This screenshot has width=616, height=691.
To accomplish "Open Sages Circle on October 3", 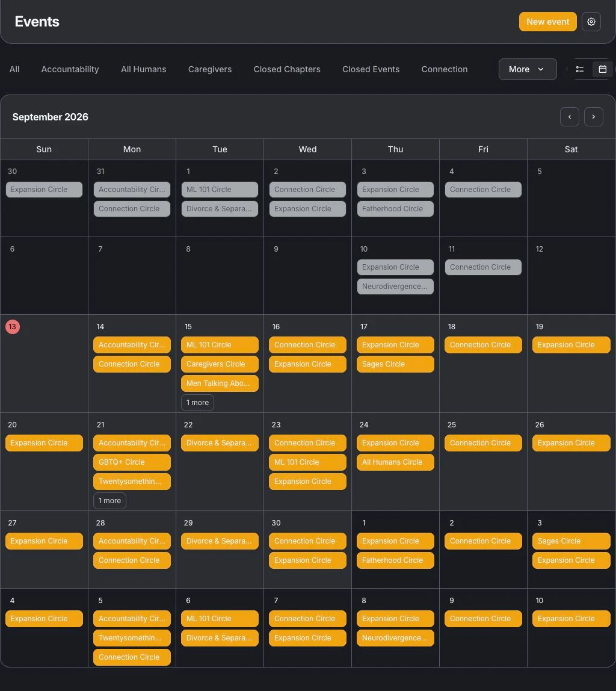I will tap(571, 541).
